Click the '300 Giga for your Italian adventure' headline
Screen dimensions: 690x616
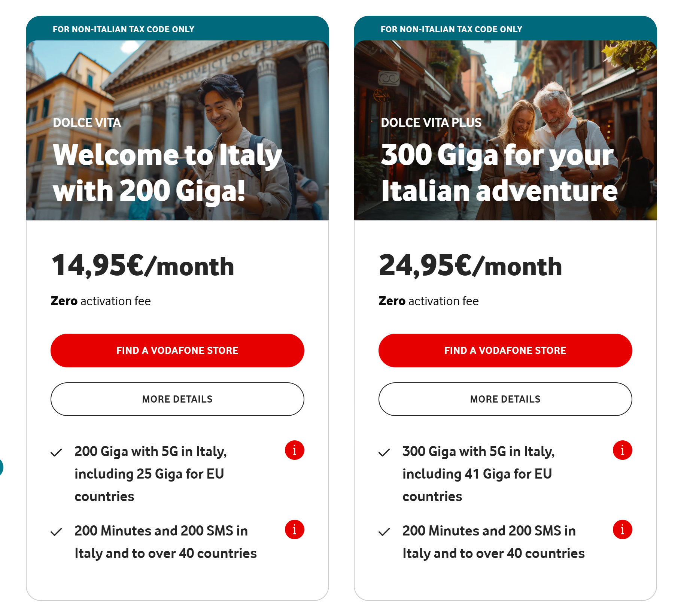pos(499,173)
